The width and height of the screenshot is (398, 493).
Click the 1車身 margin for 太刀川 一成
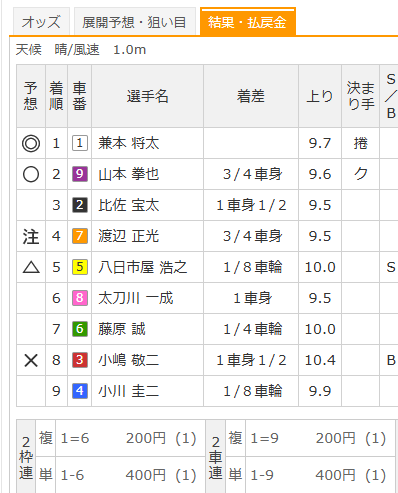coord(252,298)
